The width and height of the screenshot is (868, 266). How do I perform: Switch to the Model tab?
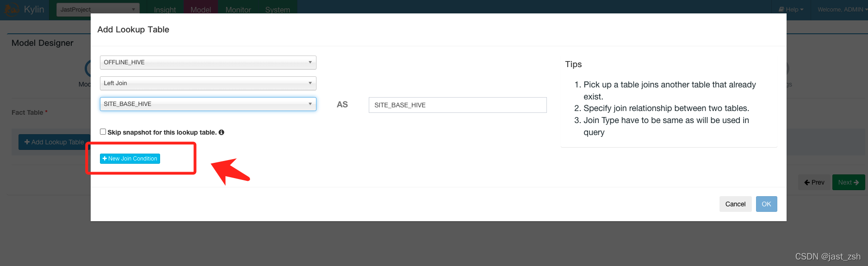[201, 10]
